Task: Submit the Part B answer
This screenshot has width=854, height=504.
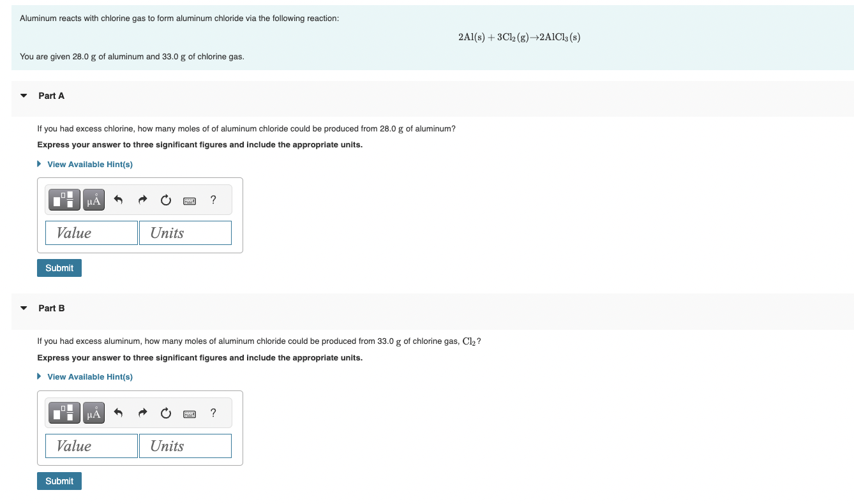Action: tap(59, 481)
